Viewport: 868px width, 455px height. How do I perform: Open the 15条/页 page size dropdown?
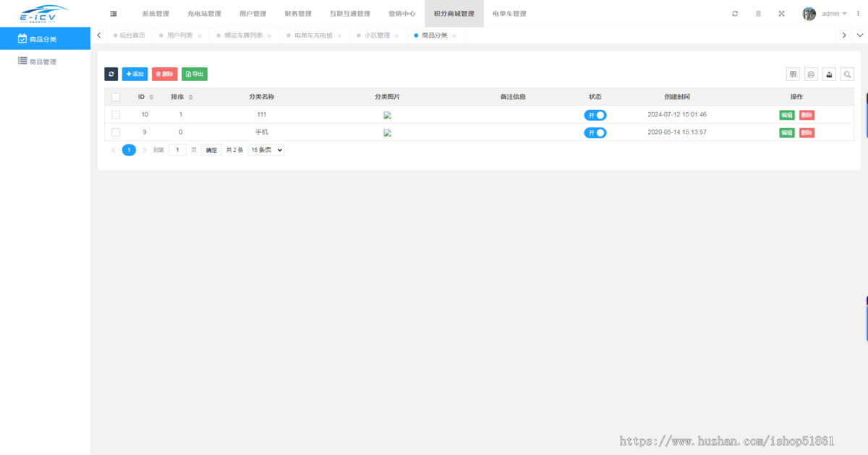[x=266, y=150]
